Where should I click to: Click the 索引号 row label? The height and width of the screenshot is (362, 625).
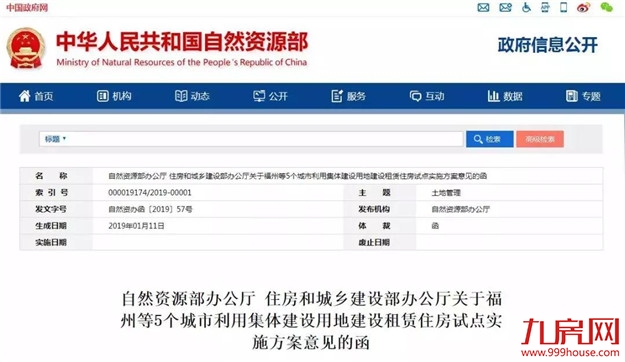point(51,193)
